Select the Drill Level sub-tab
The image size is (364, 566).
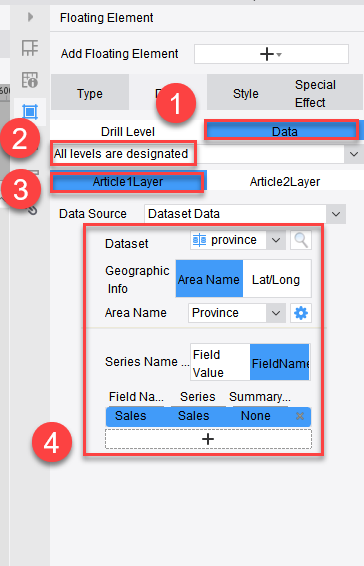tap(128, 131)
